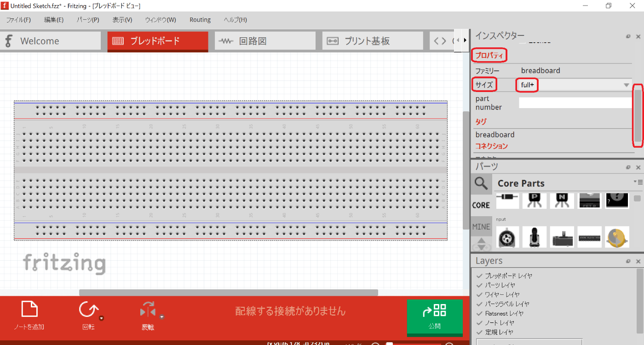
Task: Switch to the プリント基板 tab
Action: pyautogui.click(x=373, y=41)
